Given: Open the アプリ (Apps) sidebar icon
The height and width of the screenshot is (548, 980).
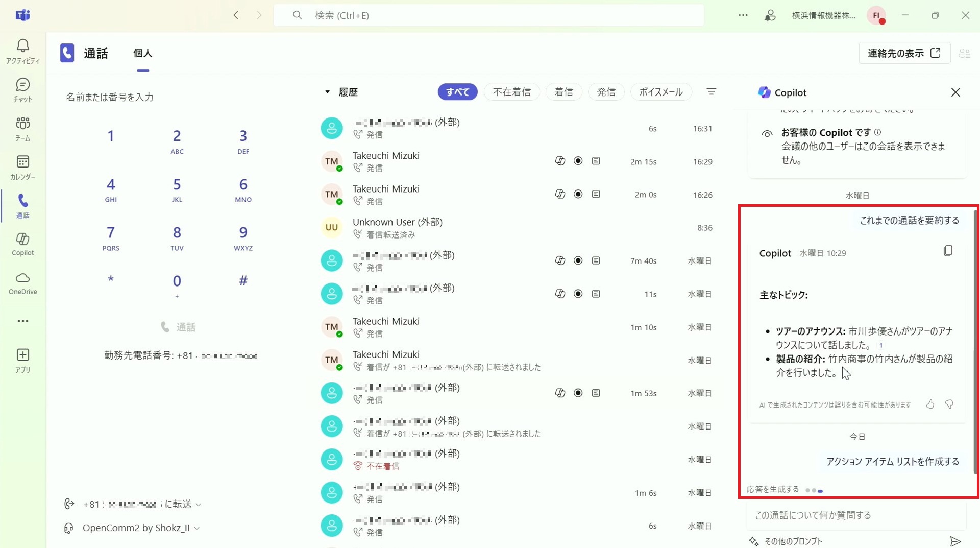Looking at the screenshot, I should (22, 361).
